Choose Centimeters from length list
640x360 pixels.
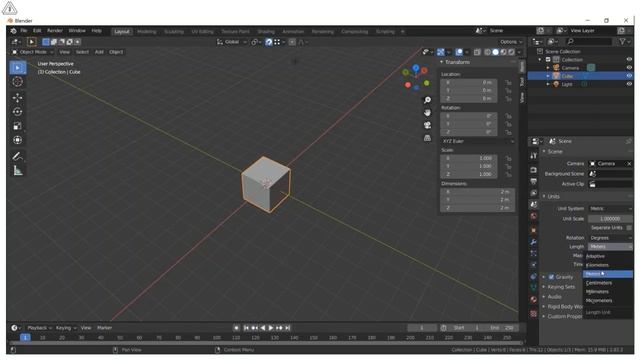click(x=608, y=283)
